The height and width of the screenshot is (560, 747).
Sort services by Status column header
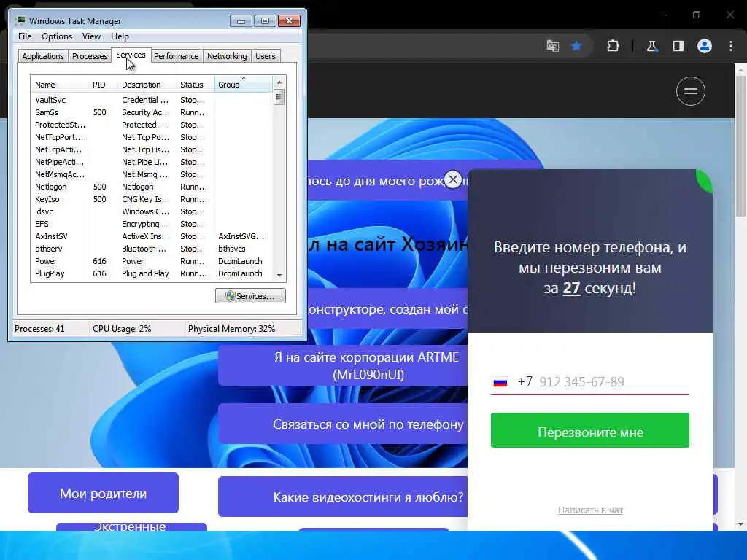pos(196,85)
